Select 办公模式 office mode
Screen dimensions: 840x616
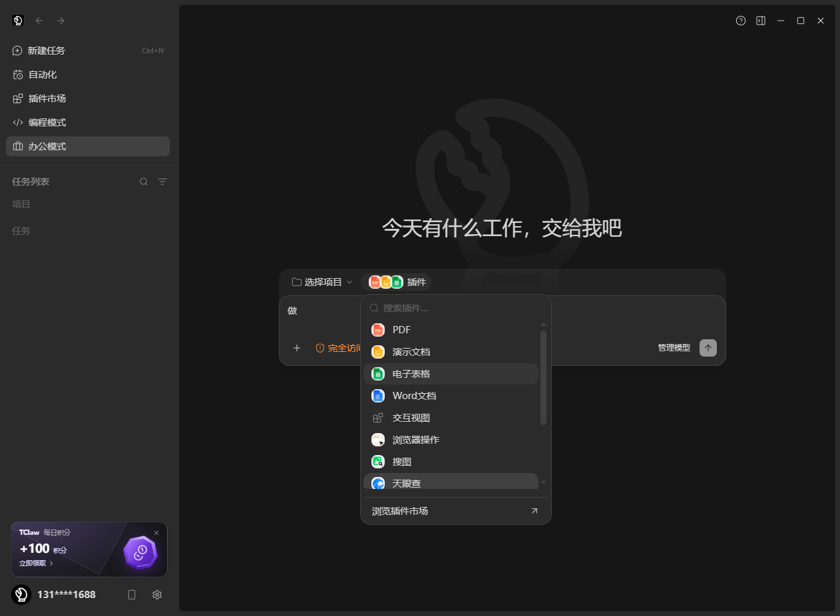(x=88, y=146)
